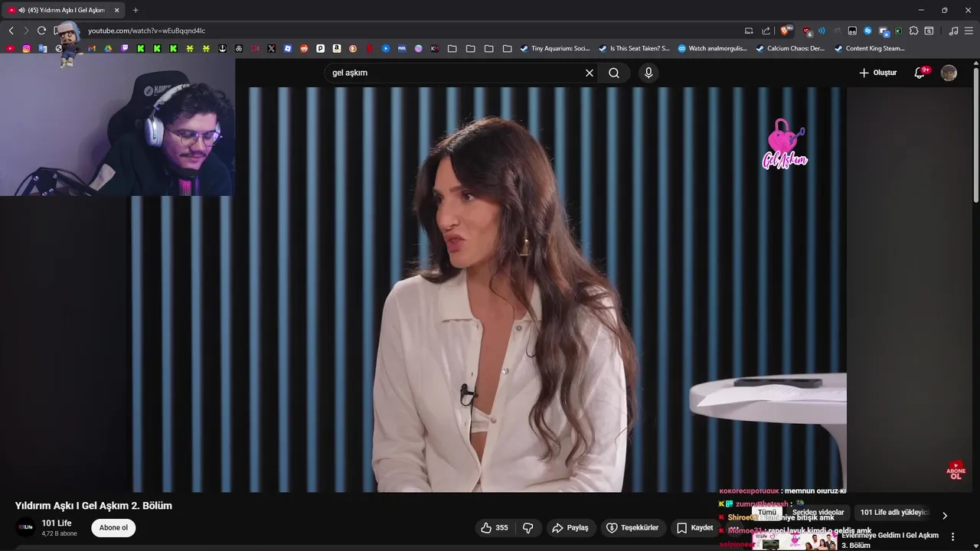Open the YouTube bookmark icon
980x551 pixels.
[x=10, y=48]
